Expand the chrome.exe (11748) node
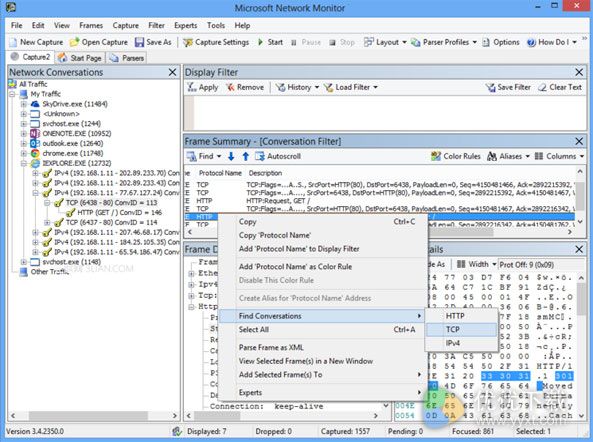Screen dimensions: 593x442 point(23,153)
